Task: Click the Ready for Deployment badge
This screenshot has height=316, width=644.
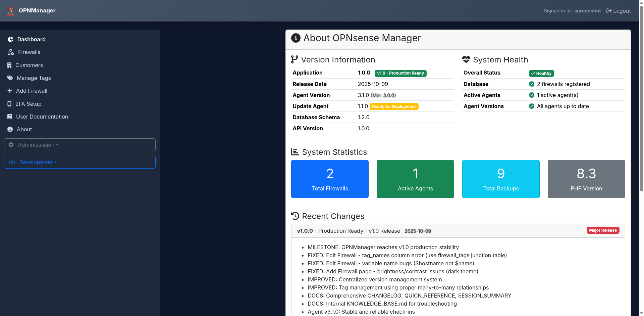Action: coord(394,107)
